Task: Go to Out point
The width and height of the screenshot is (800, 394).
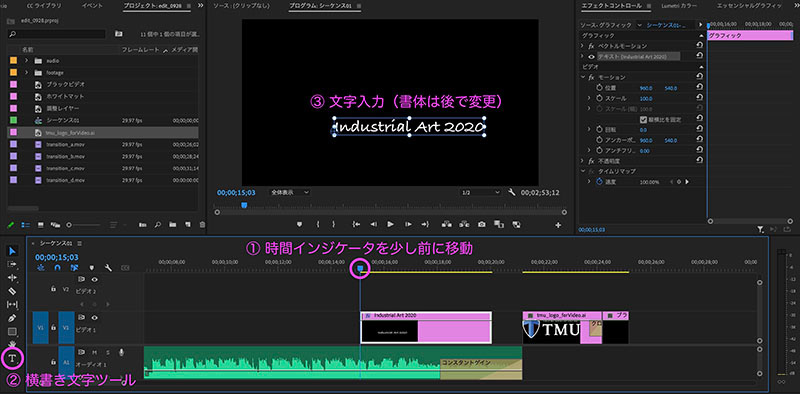Action: 425,224
